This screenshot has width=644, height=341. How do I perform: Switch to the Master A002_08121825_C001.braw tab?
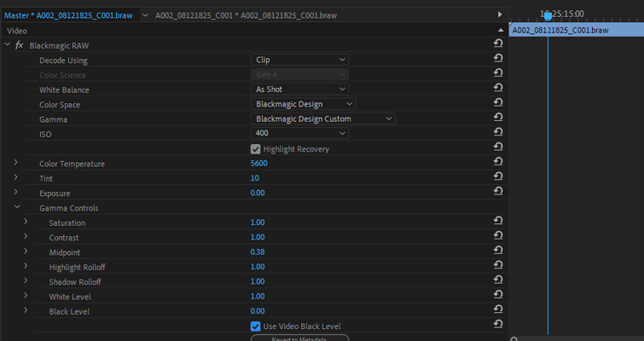coord(67,14)
